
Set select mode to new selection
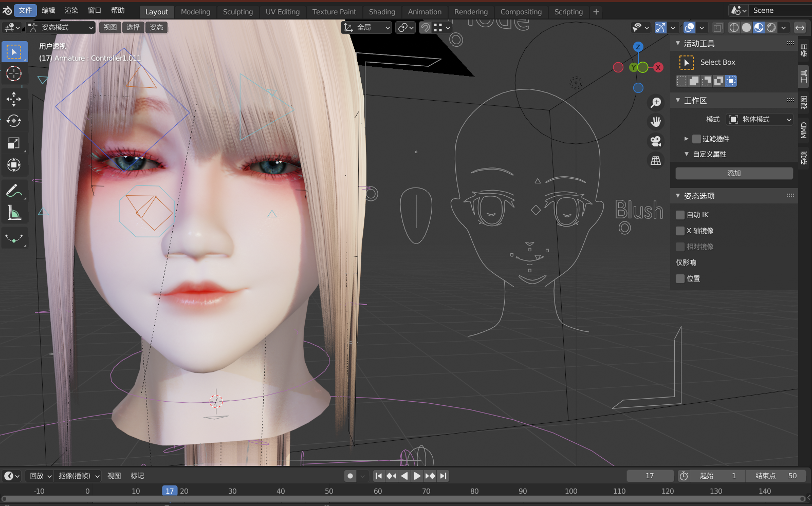point(681,81)
